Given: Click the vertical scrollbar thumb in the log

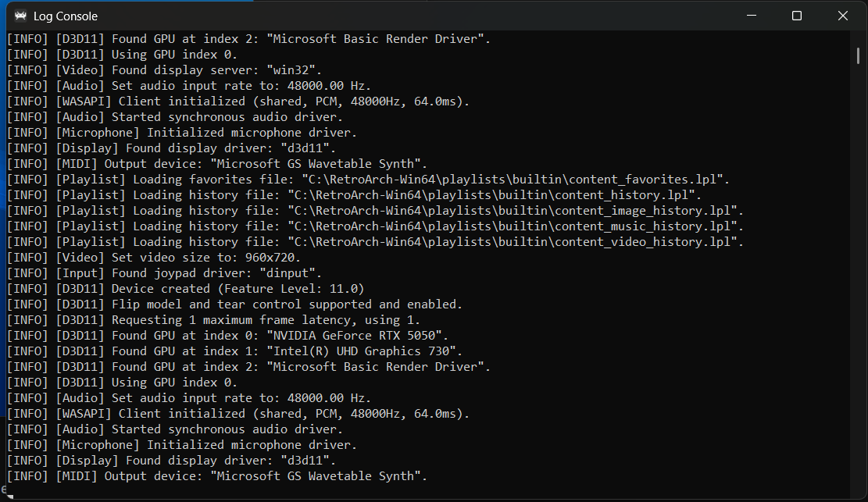Looking at the screenshot, I should (x=858, y=55).
